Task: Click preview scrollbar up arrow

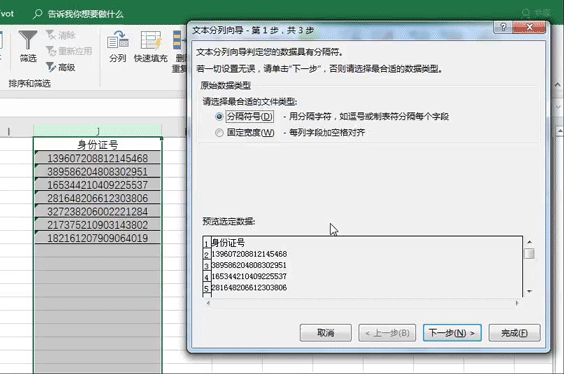Action: point(529,242)
